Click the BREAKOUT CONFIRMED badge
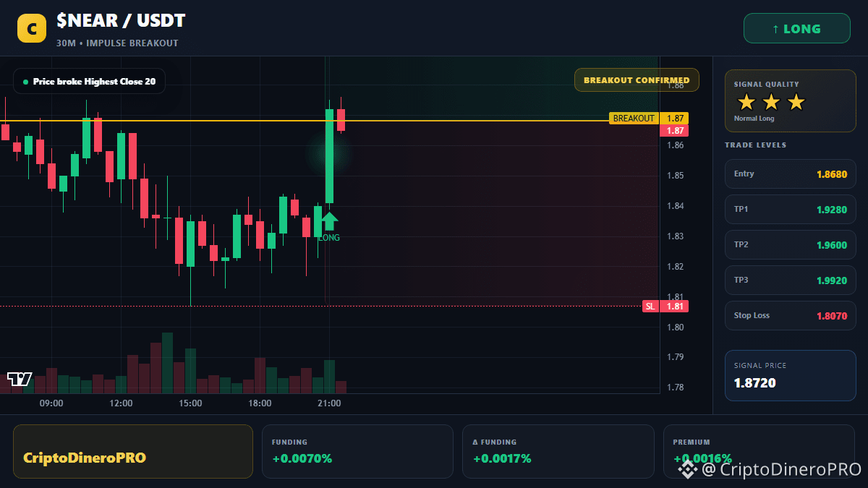The width and height of the screenshot is (868, 488). [x=637, y=80]
